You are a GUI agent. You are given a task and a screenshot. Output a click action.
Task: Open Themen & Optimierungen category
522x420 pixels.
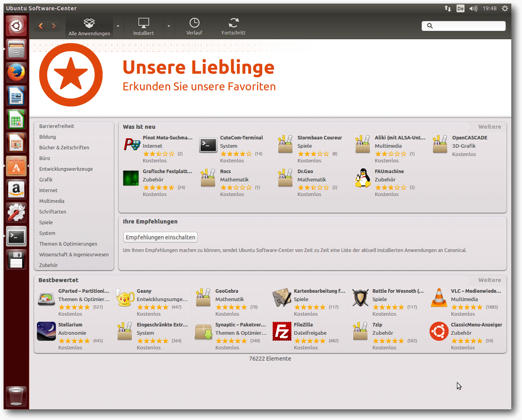(68, 244)
